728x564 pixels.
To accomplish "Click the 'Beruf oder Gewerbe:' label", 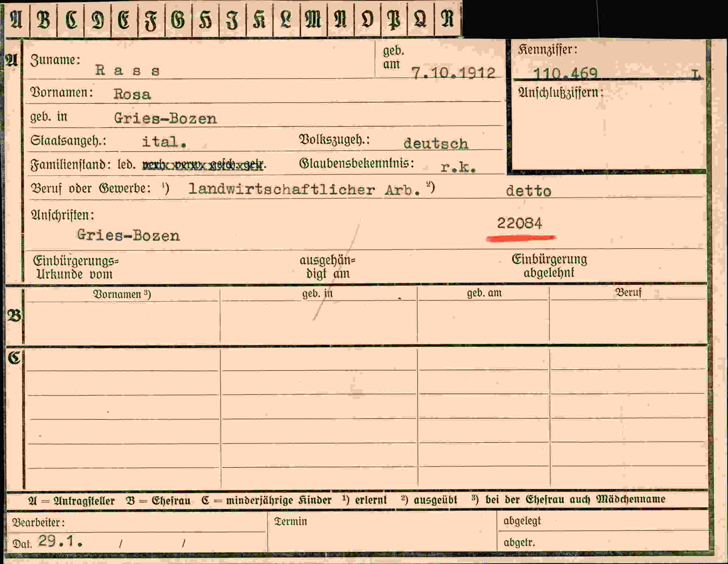I will click(91, 188).
